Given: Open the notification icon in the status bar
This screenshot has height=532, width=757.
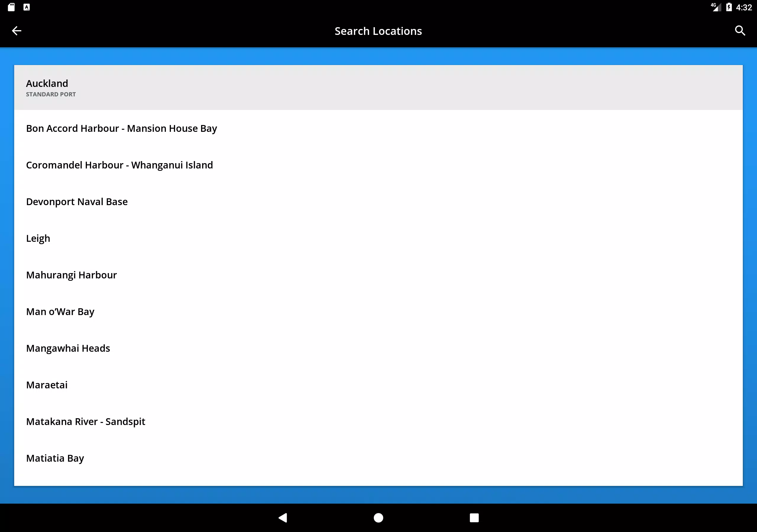Looking at the screenshot, I should [12, 7].
